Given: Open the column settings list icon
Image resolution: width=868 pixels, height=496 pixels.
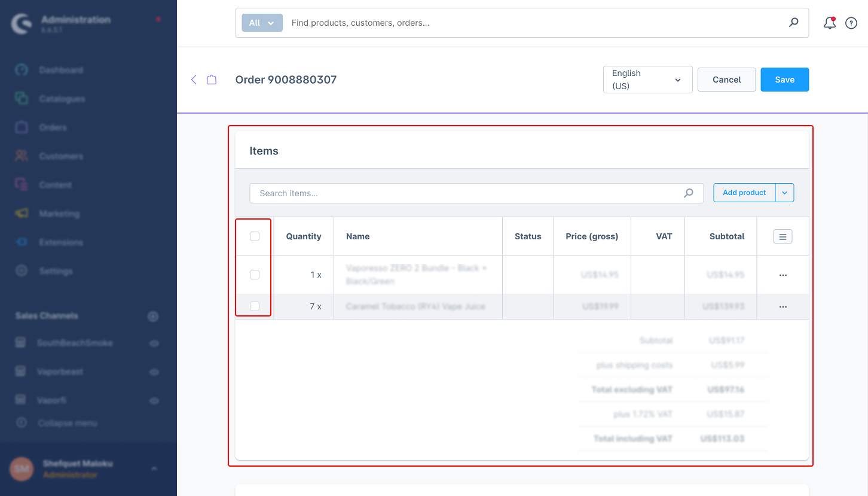Looking at the screenshot, I should pyautogui.click(x=783, y=236).
